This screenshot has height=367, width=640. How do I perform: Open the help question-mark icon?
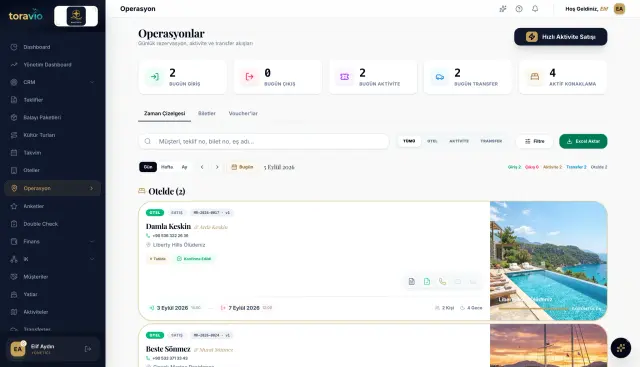(x=519, y=9)
